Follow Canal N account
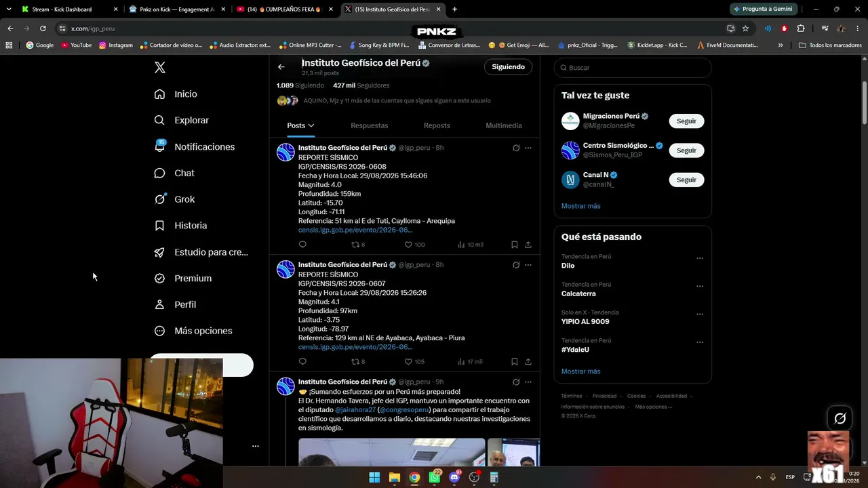This screenshot has height=488, width=868. coord(686,180)
